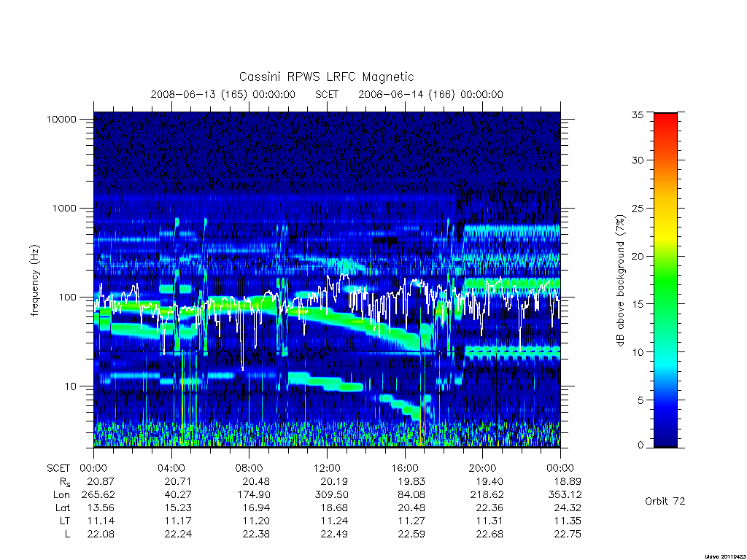Click the 1000 frequency axis label
The image size is (747, 560).
pyautogui.click(x=64, y=208)
